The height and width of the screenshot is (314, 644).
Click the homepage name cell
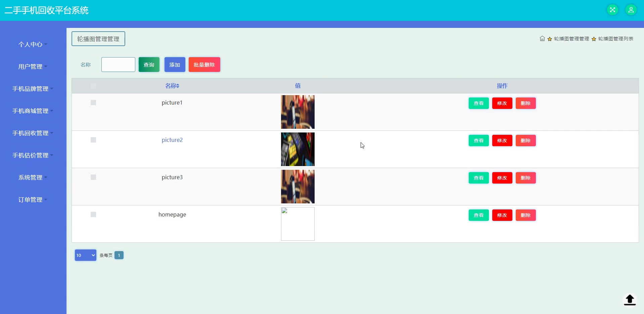point(172,214)
